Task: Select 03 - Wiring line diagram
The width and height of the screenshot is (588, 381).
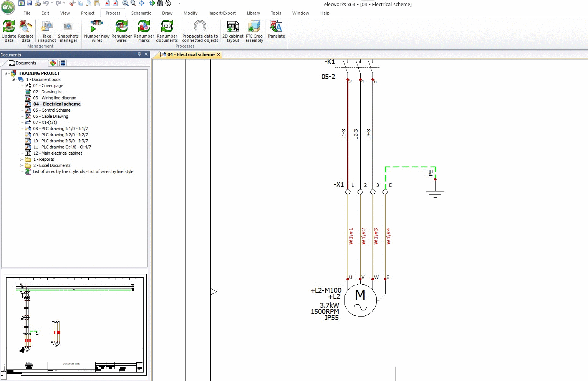Action: [55, 98]
